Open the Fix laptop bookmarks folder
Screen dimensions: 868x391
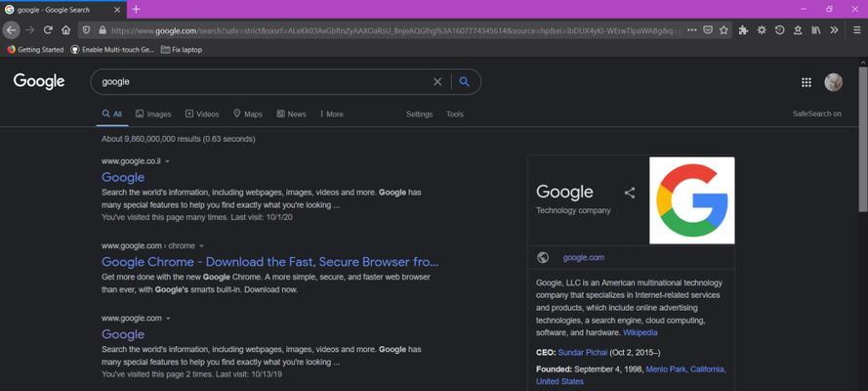(x=182, y=50)
